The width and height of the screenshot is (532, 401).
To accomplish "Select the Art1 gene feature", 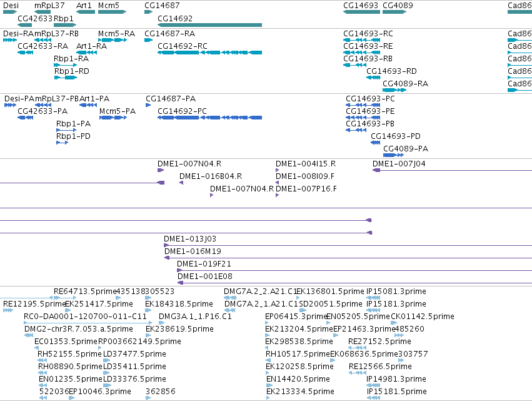I will [86, 12].
